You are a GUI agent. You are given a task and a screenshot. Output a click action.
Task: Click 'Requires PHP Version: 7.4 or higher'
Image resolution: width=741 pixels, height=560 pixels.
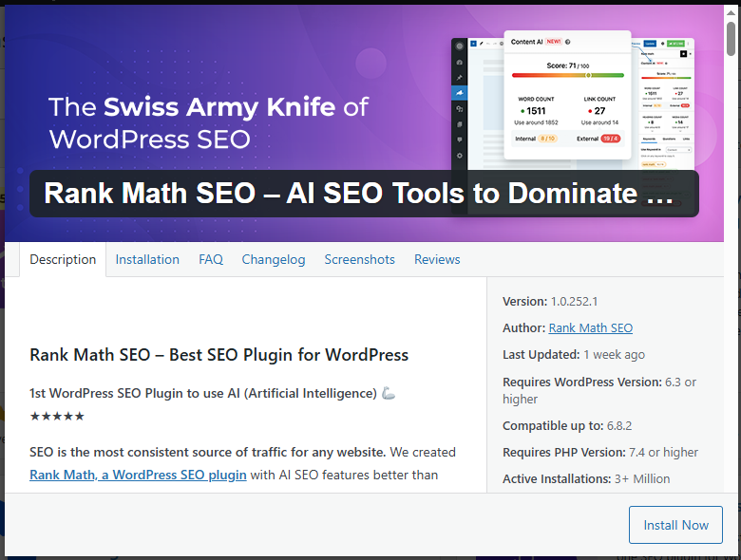click(x=600, y=452)
